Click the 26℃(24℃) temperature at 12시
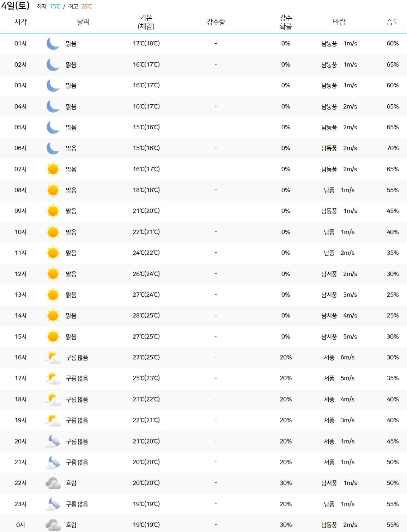This screenshot has height=532, width=407. tap(146, 274)
